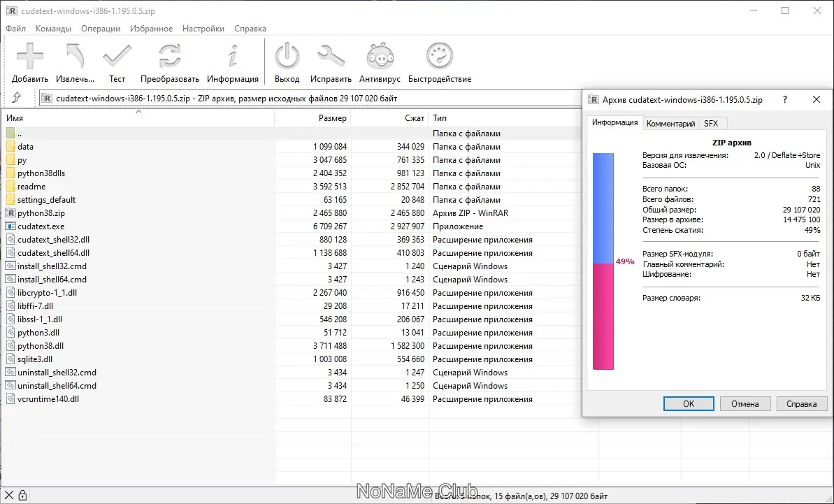
Task: Click the python38dlls folder icon
Action: point(10,173)
